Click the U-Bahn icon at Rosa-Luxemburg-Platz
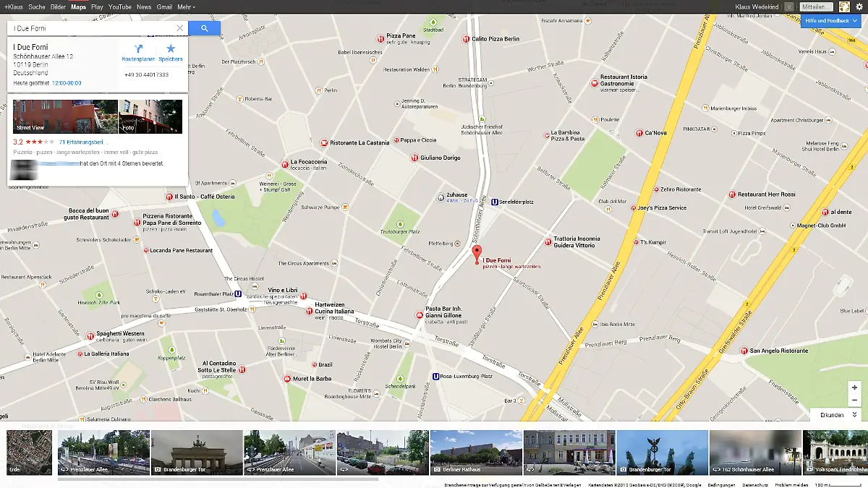This screenshot has height=488, width=868. click(435, 376)
